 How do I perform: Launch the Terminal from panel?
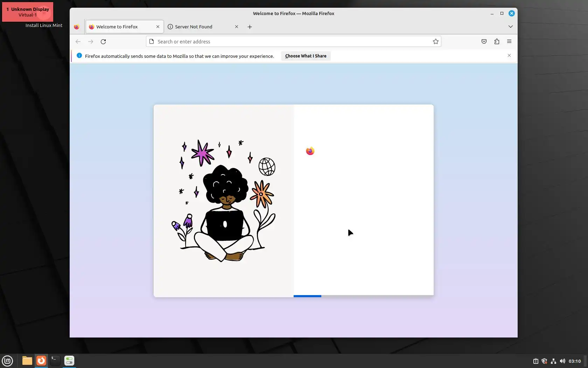click(x=55, y=361)
